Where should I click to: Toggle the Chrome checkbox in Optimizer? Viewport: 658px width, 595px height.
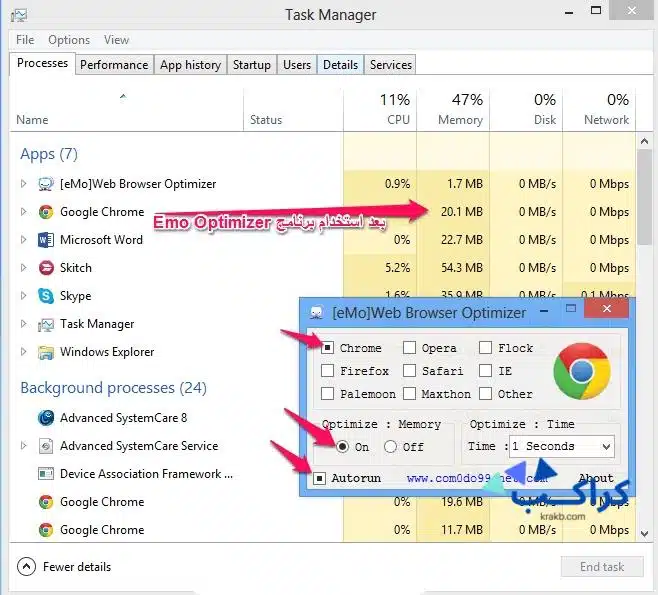pos(327,347)
